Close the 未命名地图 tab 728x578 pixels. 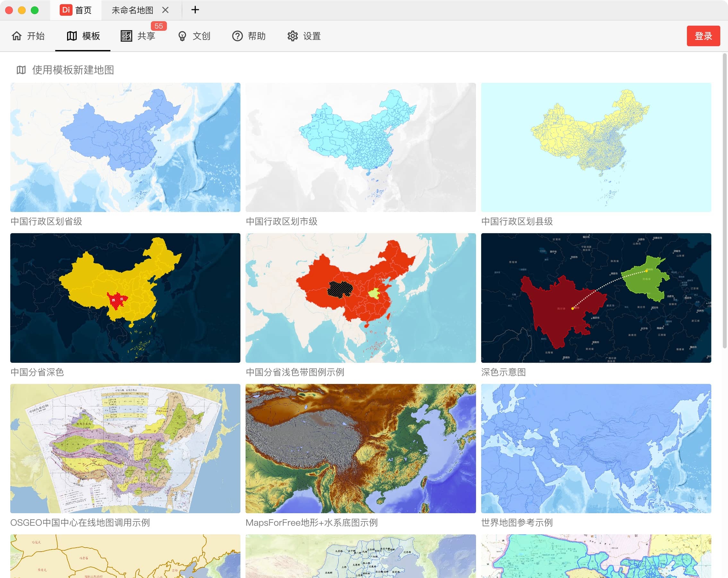coord(165,10)
